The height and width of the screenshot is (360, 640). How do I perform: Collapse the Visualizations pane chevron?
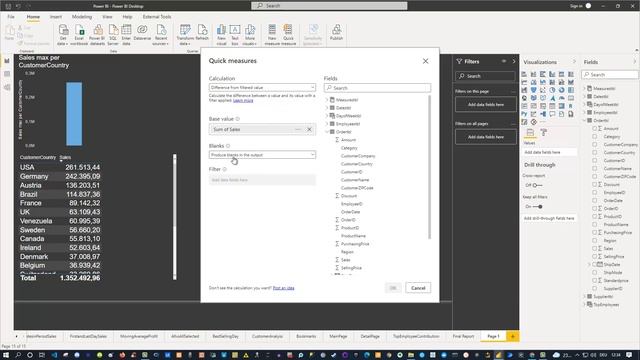click(574, 62)
